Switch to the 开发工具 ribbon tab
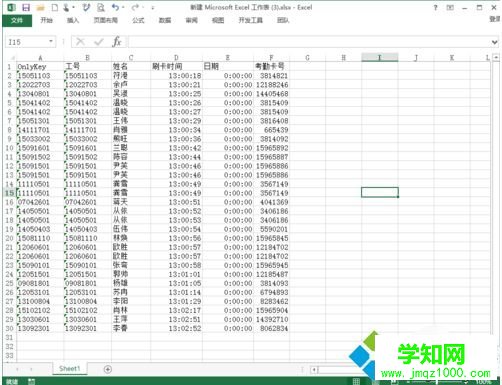This screenshot has width=502, height=385. pyautogui.click(x=250, y=20)
